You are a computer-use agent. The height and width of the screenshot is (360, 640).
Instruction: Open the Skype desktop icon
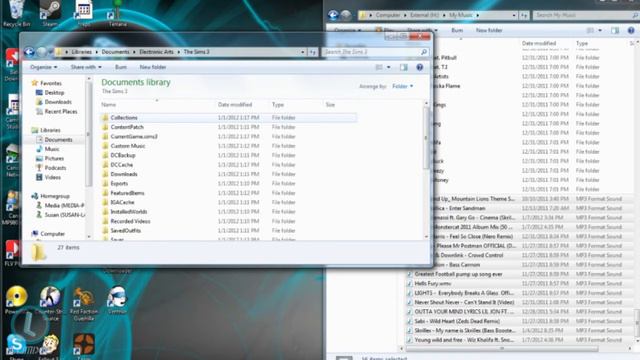[16, 347]
